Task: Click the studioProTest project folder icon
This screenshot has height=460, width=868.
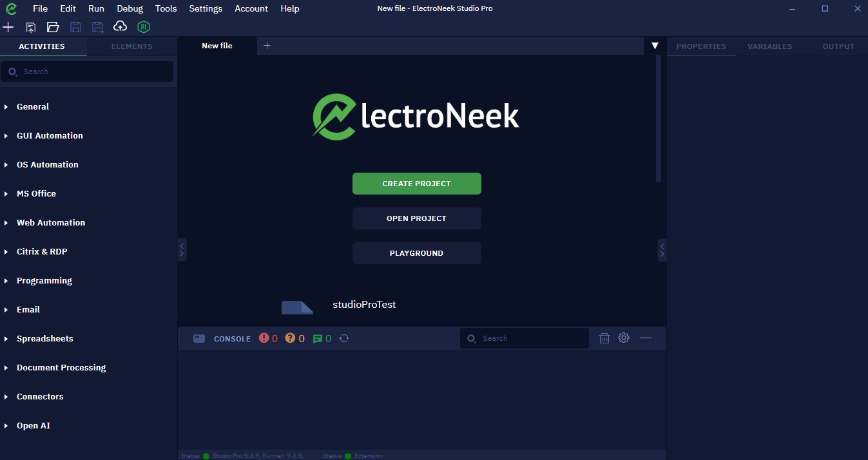Action: click(297, 307)
